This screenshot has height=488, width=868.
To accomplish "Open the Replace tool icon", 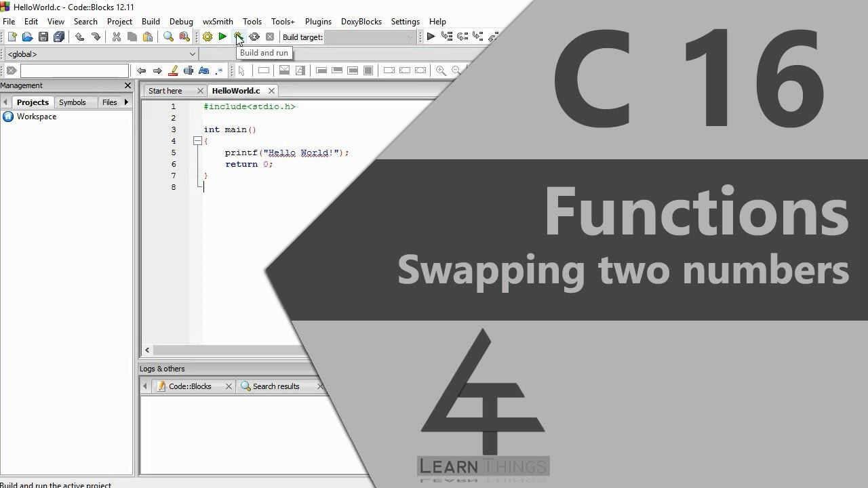I will 184,37.
